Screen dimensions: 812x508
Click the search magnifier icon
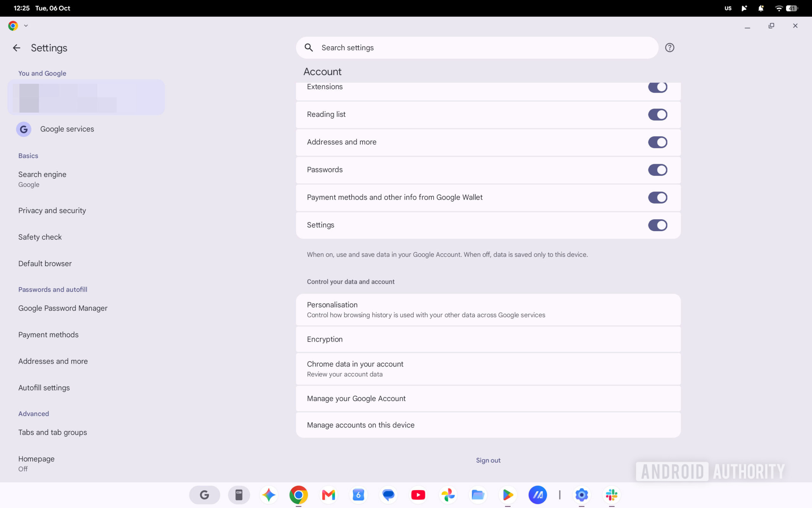click(x=309, y=48)
